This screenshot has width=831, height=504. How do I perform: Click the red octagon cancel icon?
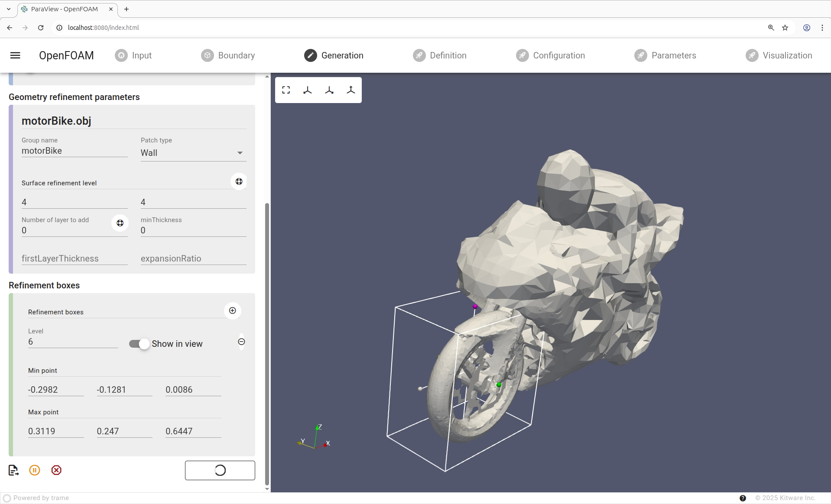(56, 470)
